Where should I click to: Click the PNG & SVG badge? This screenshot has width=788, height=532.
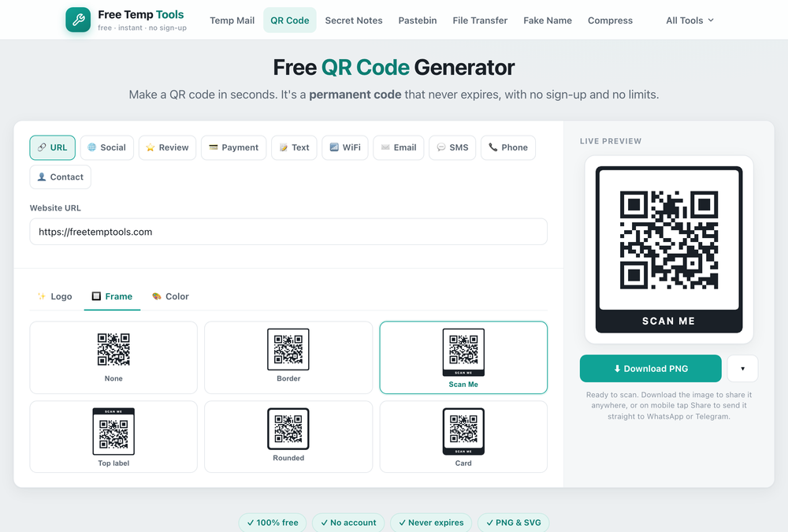coord(514,523)
